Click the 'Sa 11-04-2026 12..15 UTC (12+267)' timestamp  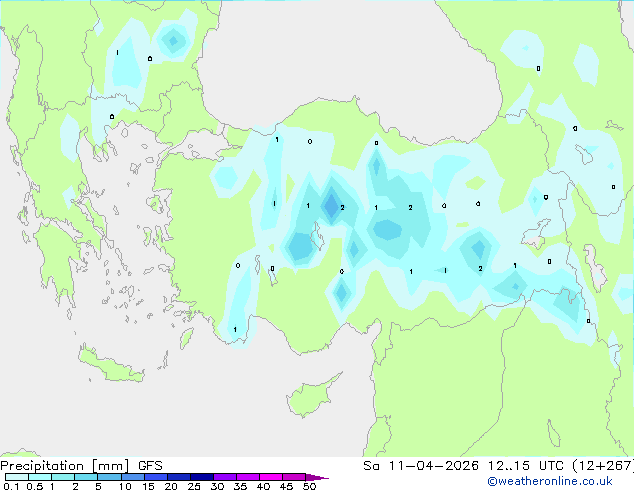498,466
